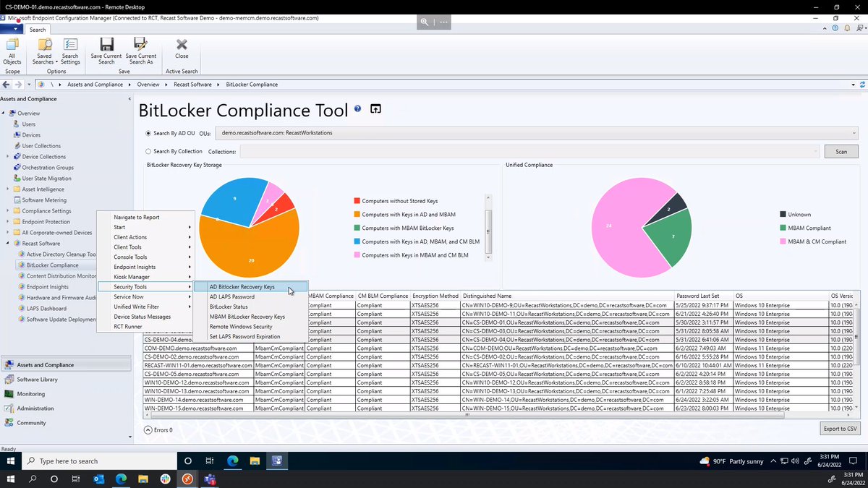Click the pink MBAM & CM Compliant swatch
The width and height of the screenshot is (868, 488).
point(783,241)
